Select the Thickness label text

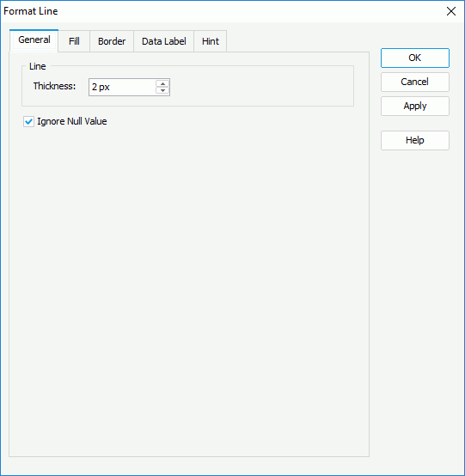coord(54,86)
